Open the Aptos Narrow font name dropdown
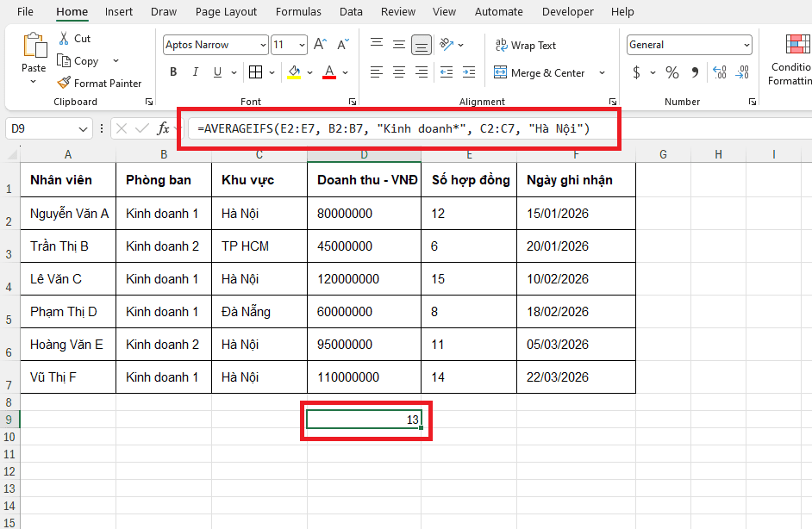This screenshot has width=812, height=529. 263,45
